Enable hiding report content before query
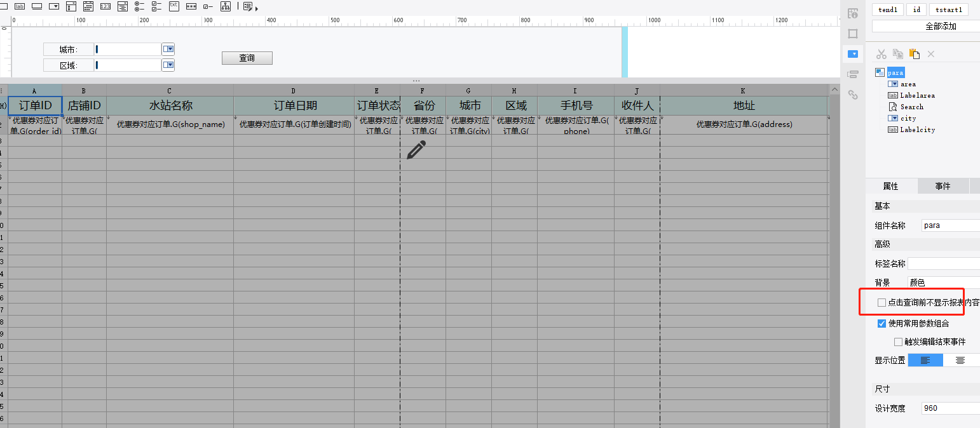 click(x=881, y=303)
